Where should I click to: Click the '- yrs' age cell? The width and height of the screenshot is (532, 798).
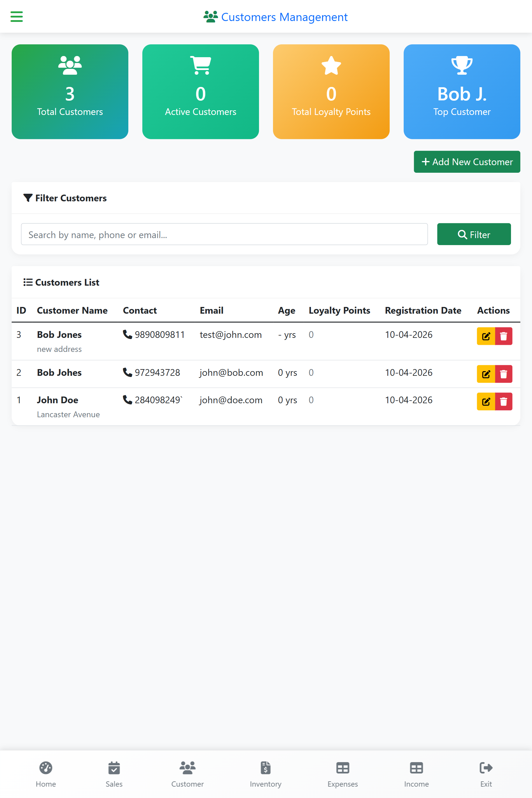287,335
